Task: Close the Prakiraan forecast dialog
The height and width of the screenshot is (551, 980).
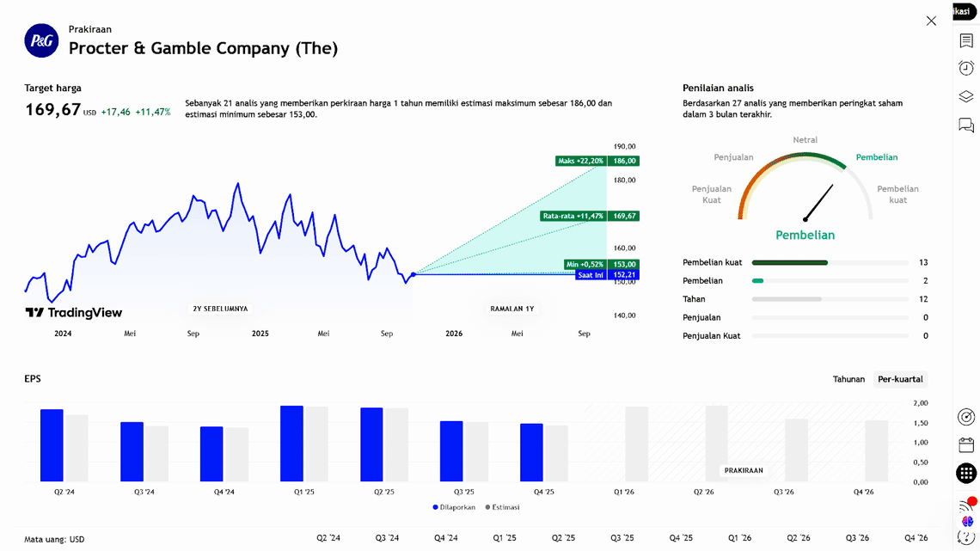Action: click(x=931, y=21)
